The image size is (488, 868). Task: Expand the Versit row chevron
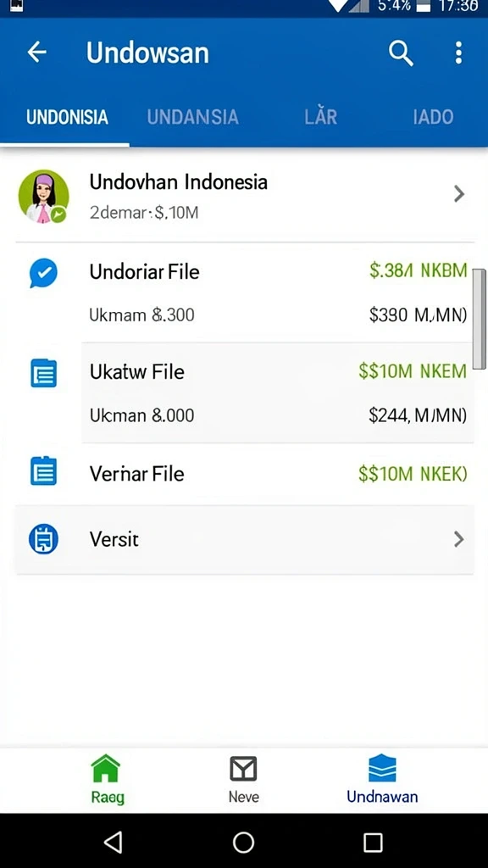pyautogui.click(x=458, y=539)
